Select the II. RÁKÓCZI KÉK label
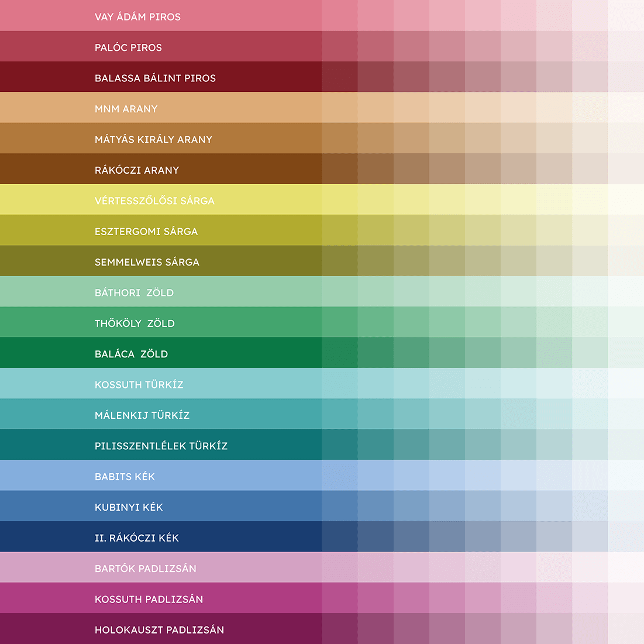644x644 pixels. pos(137,538)
